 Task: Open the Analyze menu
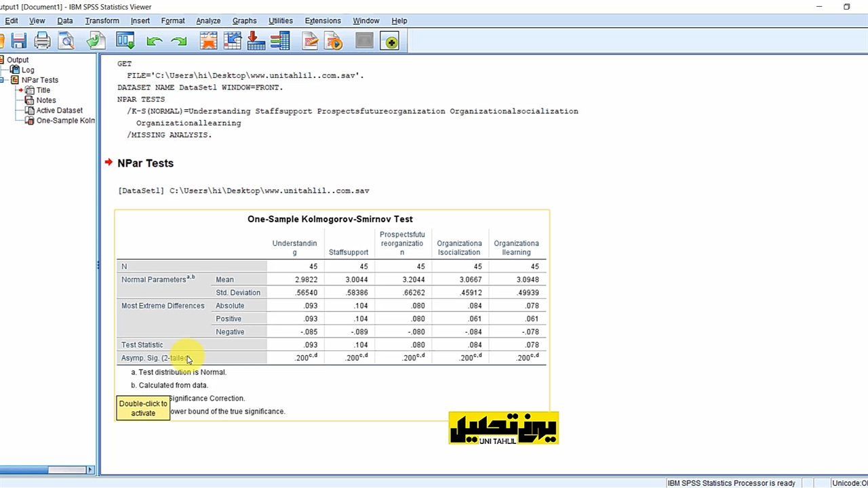208,21
